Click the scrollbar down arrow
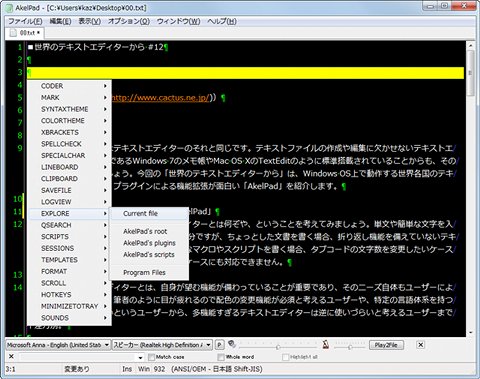Image resolution: width=480 pixels, height=379 pixels. (471, 332)
